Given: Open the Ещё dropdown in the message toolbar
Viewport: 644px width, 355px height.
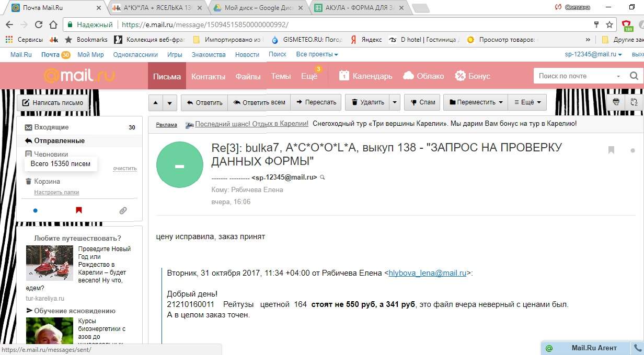Looking at the screenshot, I should coord(527,102).
